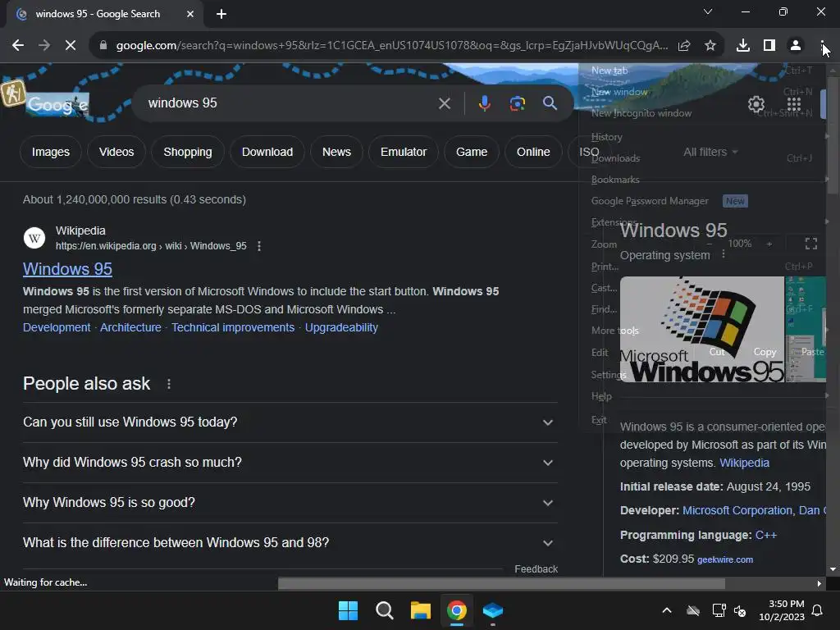Click the Wikipedia favicon
This screenshot has width=840, height=630.
(34, 238)
